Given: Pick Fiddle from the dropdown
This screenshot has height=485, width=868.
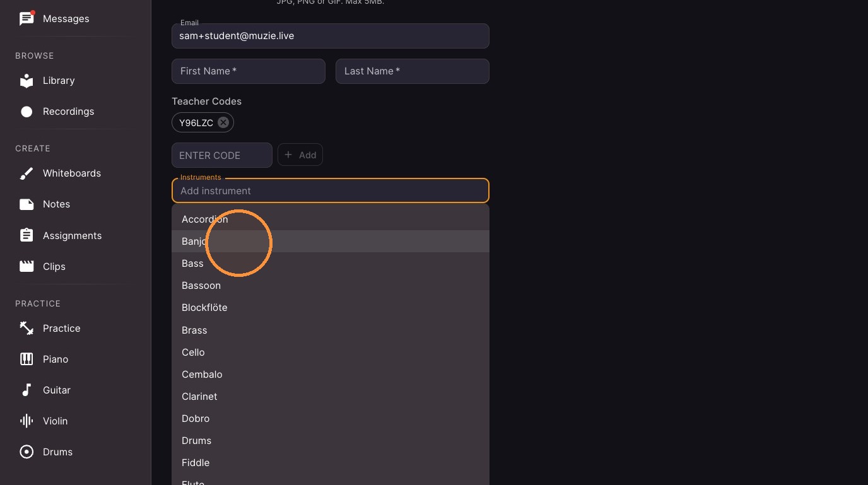Looking at the screenshot, I should 331,462.
